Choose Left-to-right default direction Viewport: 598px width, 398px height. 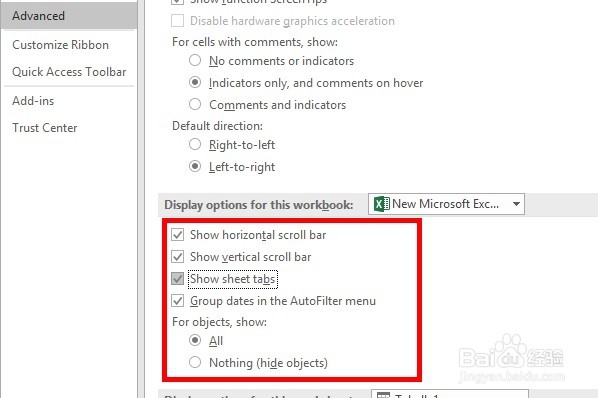[x=195, y=166]
